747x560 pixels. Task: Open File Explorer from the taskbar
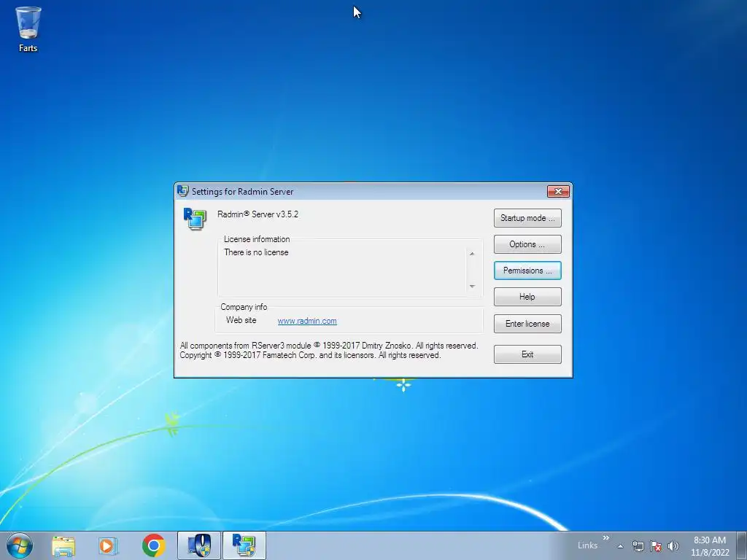[63, 545]
